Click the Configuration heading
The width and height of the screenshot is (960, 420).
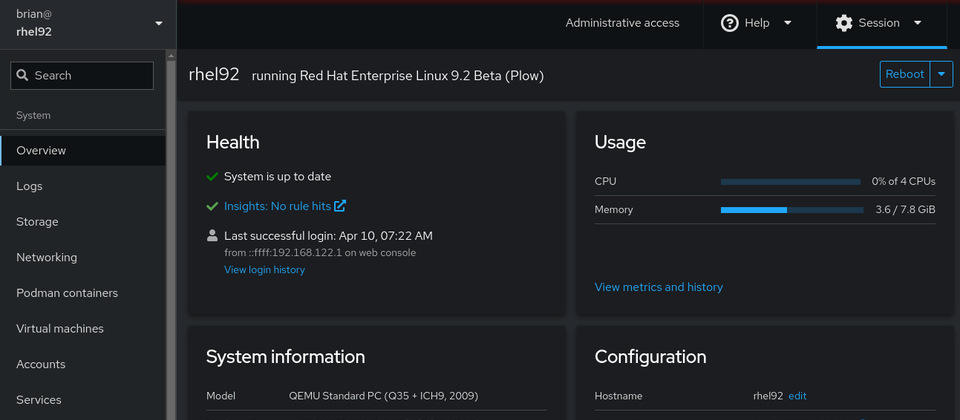point(650,357)
